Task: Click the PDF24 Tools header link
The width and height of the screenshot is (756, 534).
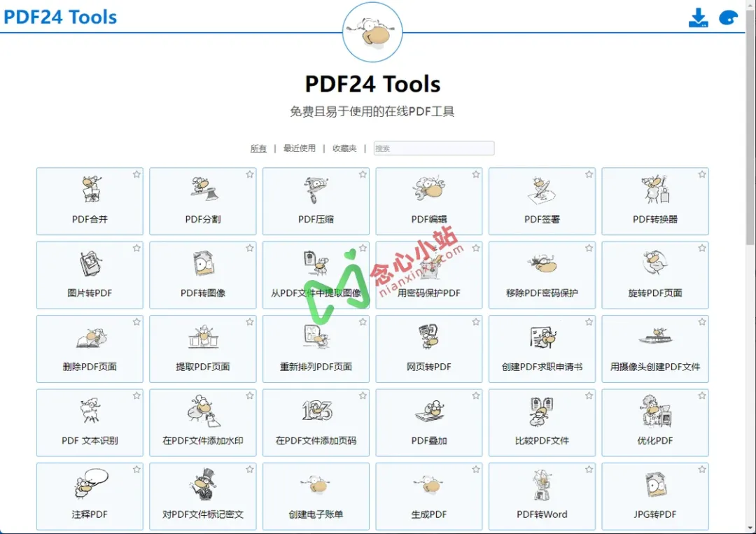Action: point(60,17)
